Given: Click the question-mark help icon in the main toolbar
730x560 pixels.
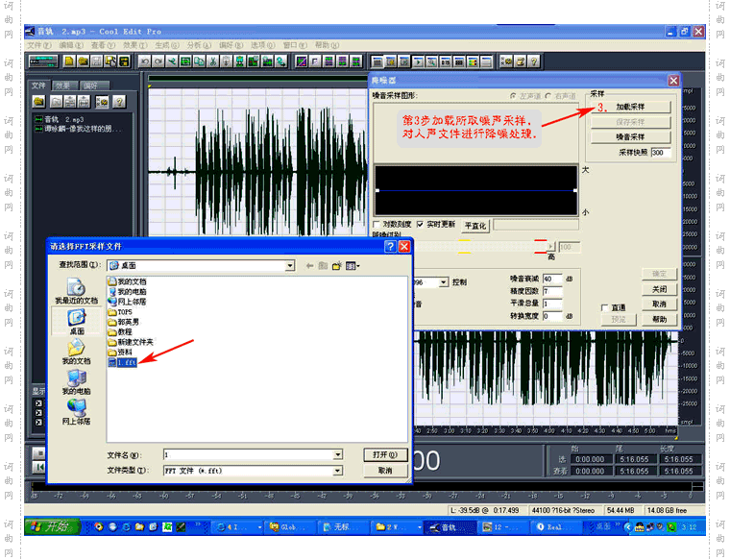Looking at the screenshot, I should tap(534, 61).
